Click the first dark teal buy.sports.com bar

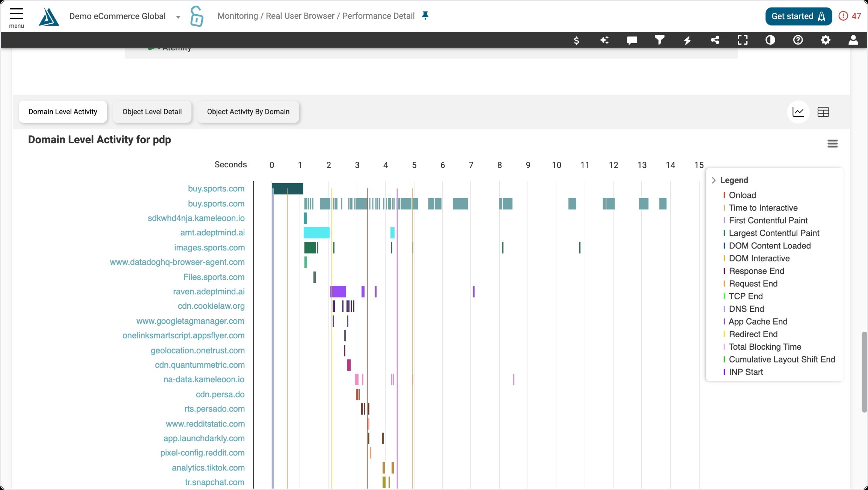point(287,189)
